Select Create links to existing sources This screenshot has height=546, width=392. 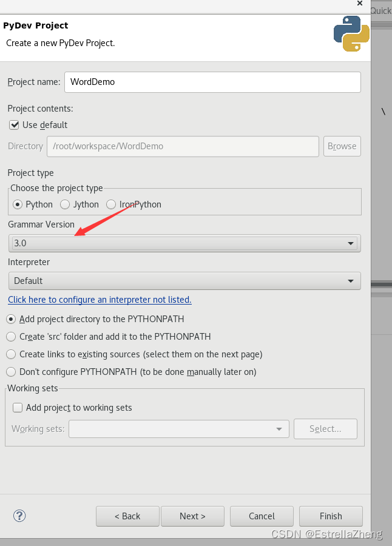tap(11, 354)
